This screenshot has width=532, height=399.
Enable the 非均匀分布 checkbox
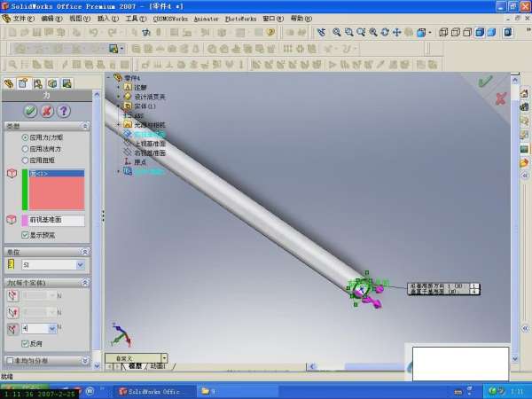[x=10, y=360]
